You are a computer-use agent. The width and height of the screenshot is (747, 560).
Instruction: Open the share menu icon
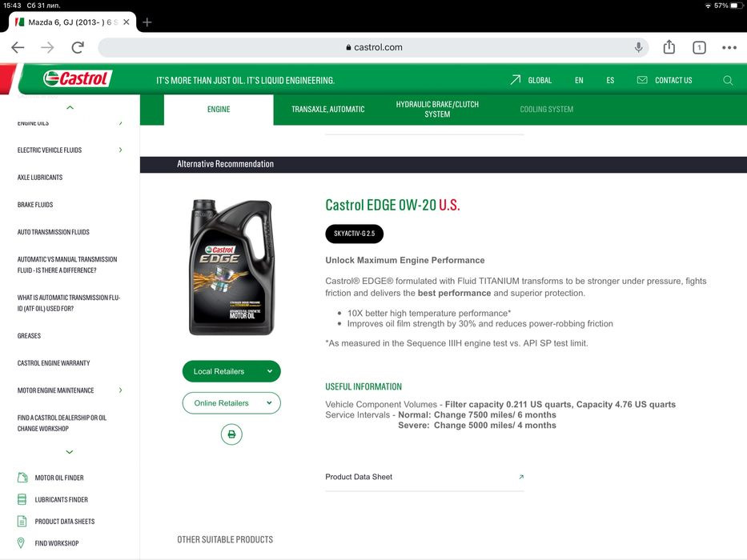(x=669, y=46)
